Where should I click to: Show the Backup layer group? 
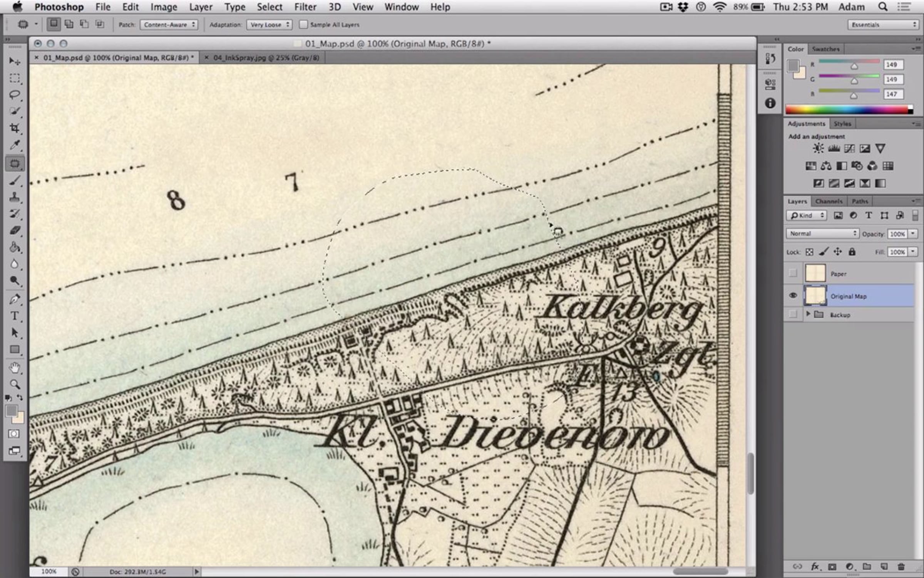pos(793,314)
